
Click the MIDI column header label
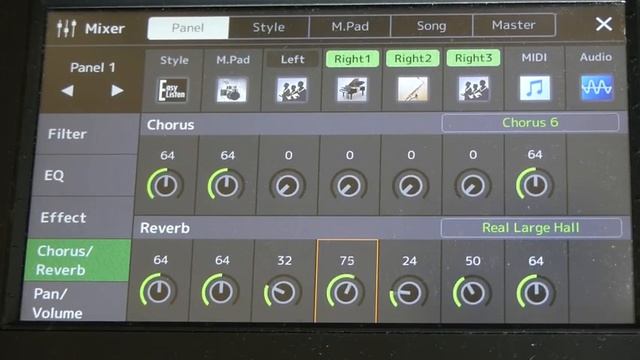(x=534, y=58)
